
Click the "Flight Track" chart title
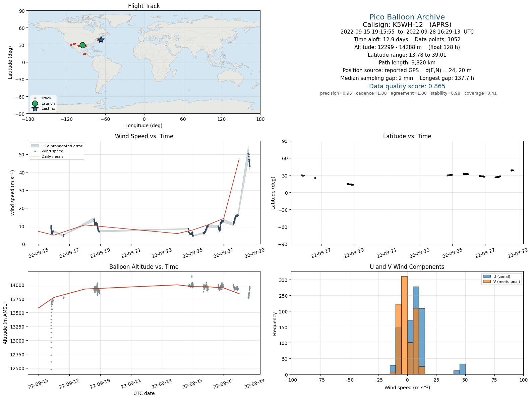point(144,6)
